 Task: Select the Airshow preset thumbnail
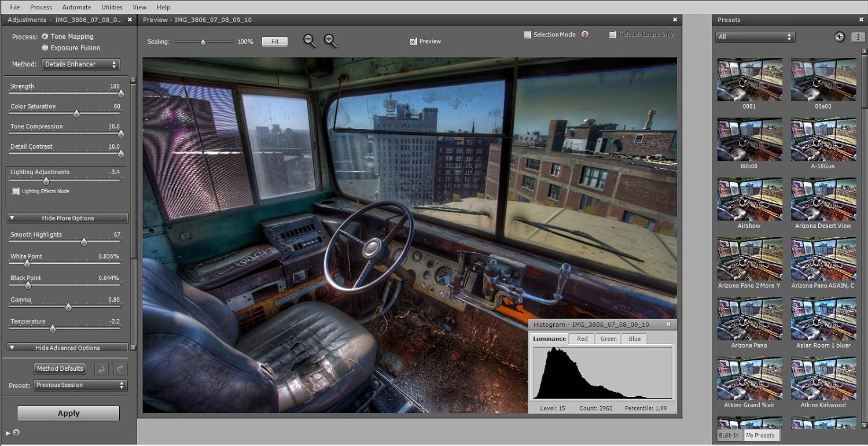(749, 199)
